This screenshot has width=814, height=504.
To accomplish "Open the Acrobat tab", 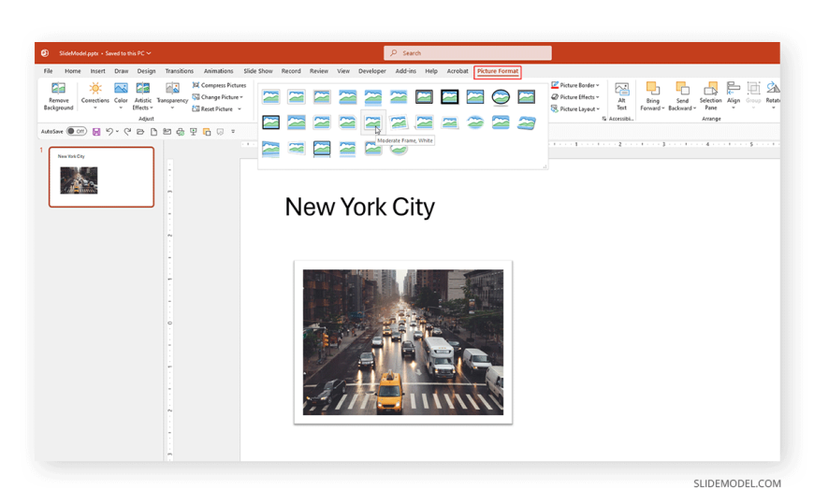I will coord(458,71).
